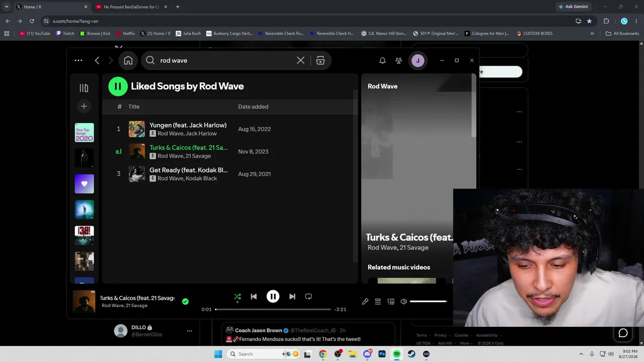Open the connect to a device icon
The height and width of the screenshot is (362, 644).
click(391, 302)
